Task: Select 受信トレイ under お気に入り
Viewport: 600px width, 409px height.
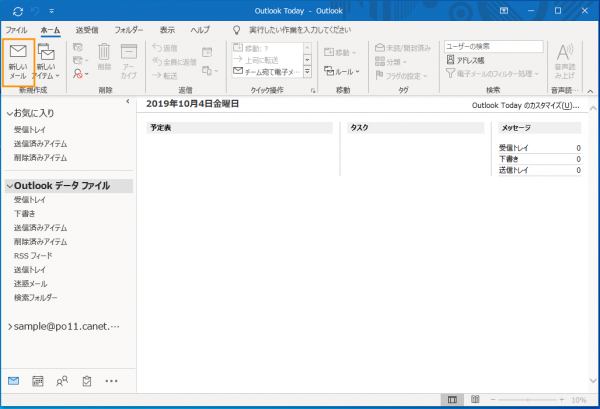Action: point(30,130)
